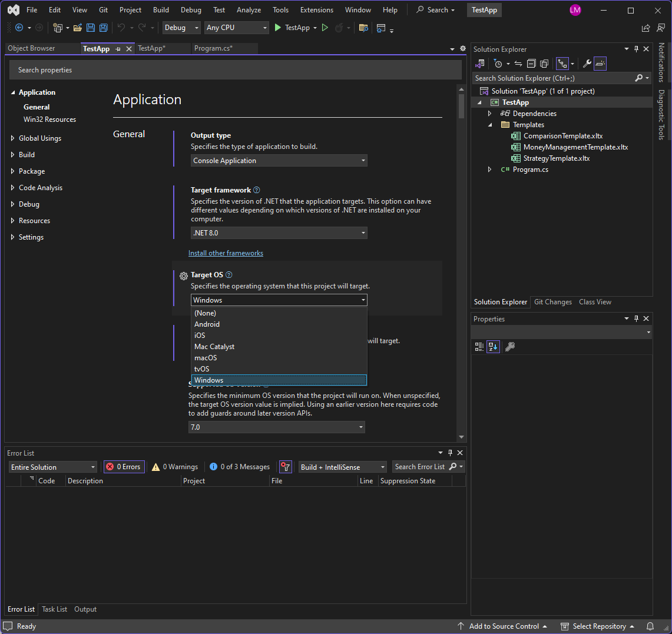
Task: Click the gear icon at the document tab bar
Action: 463,48
